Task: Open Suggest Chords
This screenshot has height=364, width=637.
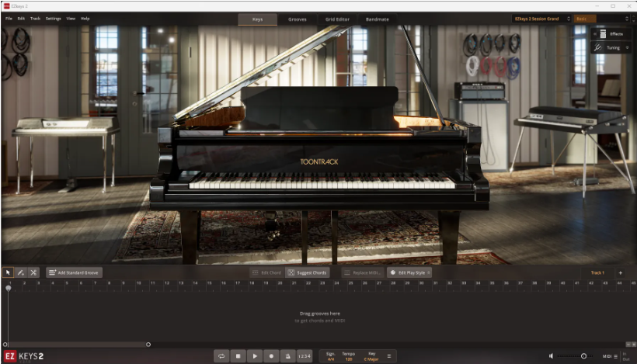Action: [308, 272]
